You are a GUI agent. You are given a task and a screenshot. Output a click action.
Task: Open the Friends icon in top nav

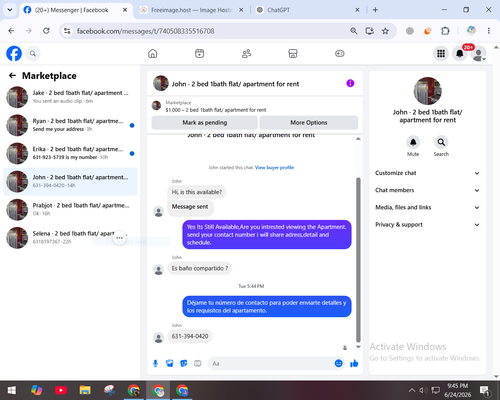click(x=246, y=53)
